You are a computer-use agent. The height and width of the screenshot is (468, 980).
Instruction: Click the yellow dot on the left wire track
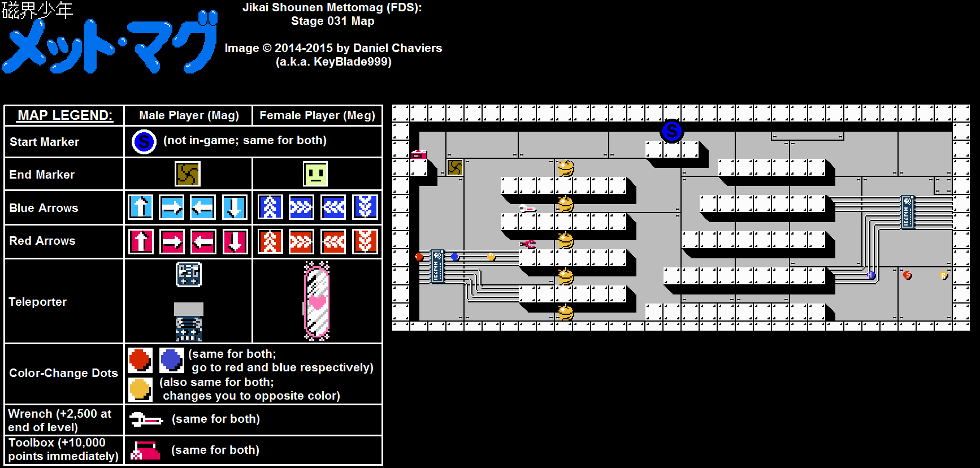(491, 257)
